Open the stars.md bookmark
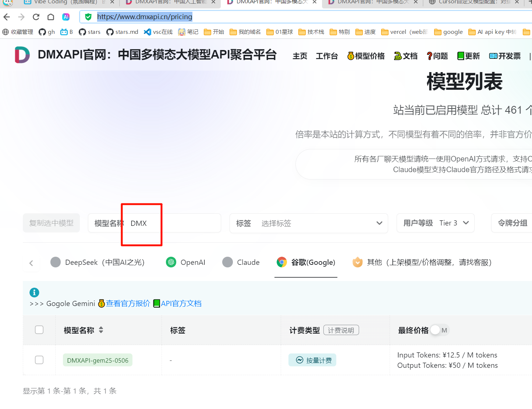532x409 pixels. pyautogui.click(x=122, y=32)
